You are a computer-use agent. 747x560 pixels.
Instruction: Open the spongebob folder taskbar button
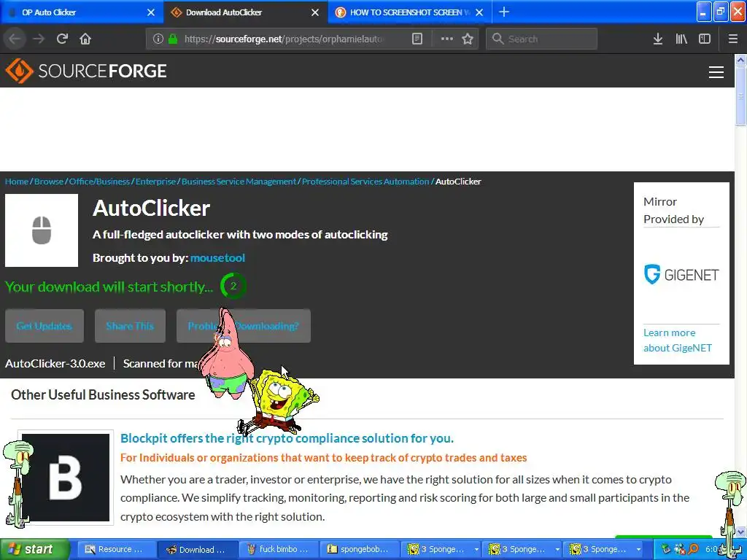coord(360,549)
